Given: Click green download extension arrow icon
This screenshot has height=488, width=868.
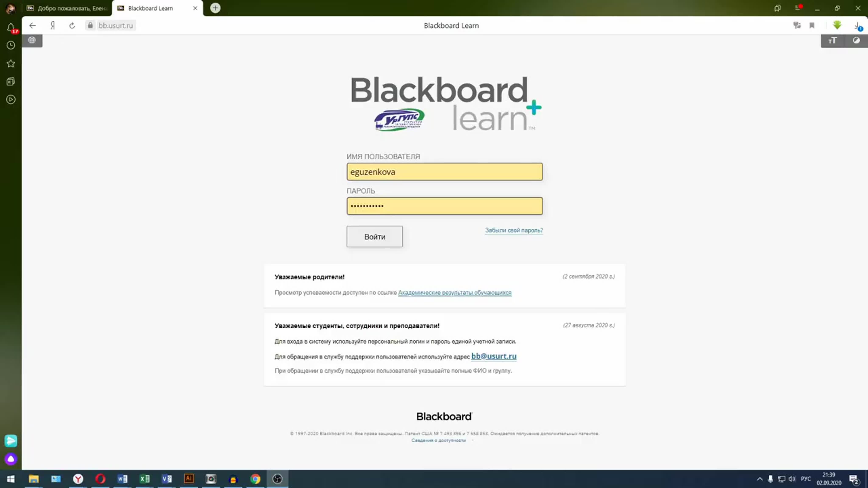Looking at the screenshot, I should [x=837, y=25].
